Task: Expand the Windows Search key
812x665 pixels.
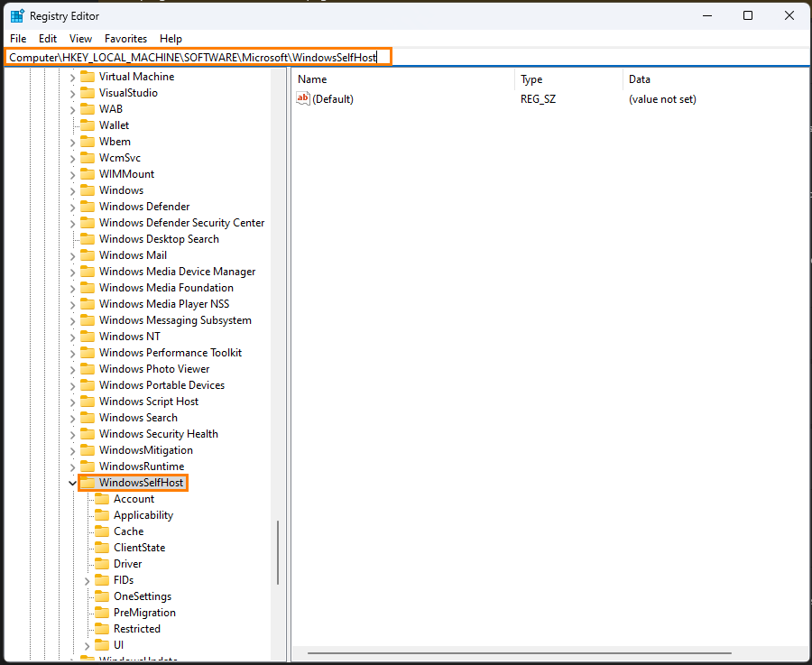Action: pos(72,419)
